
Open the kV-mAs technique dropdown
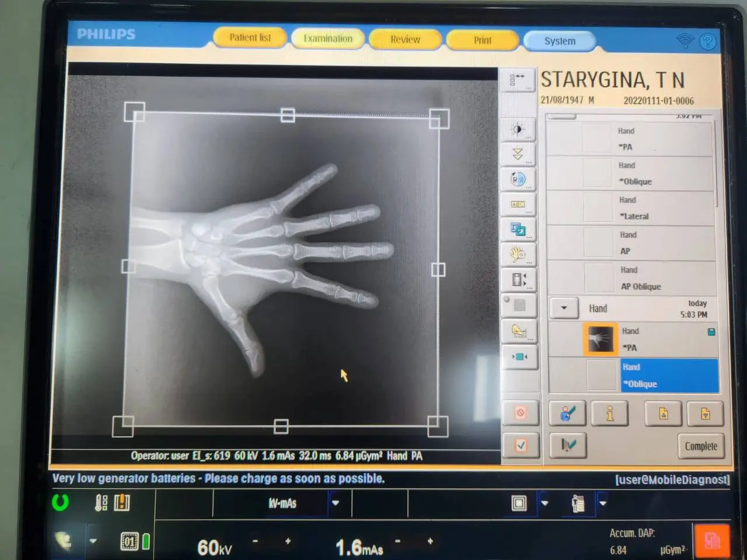(336, 503)
